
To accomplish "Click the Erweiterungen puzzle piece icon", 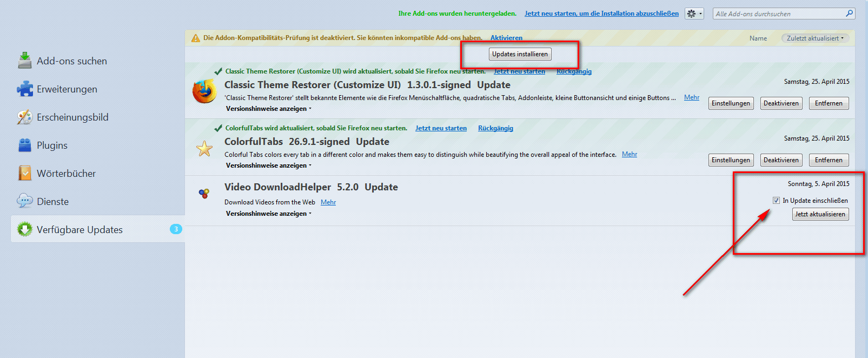I will click(x=25, y=89).
